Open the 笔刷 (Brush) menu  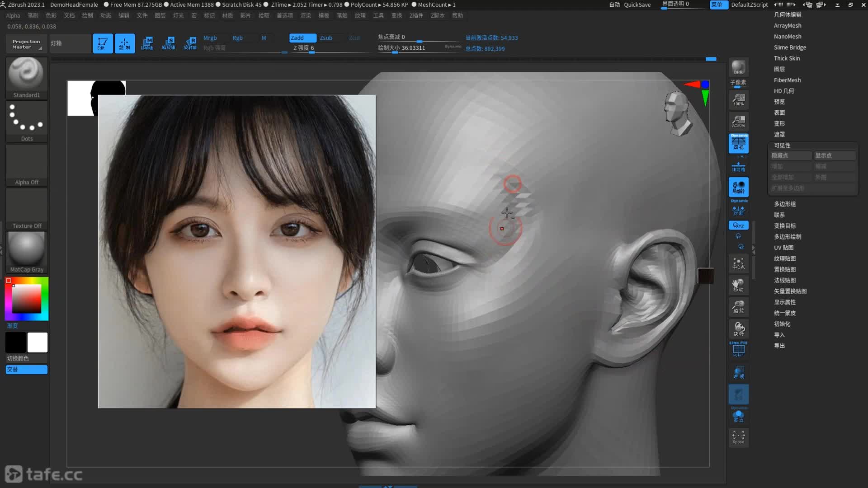point(33,15)
